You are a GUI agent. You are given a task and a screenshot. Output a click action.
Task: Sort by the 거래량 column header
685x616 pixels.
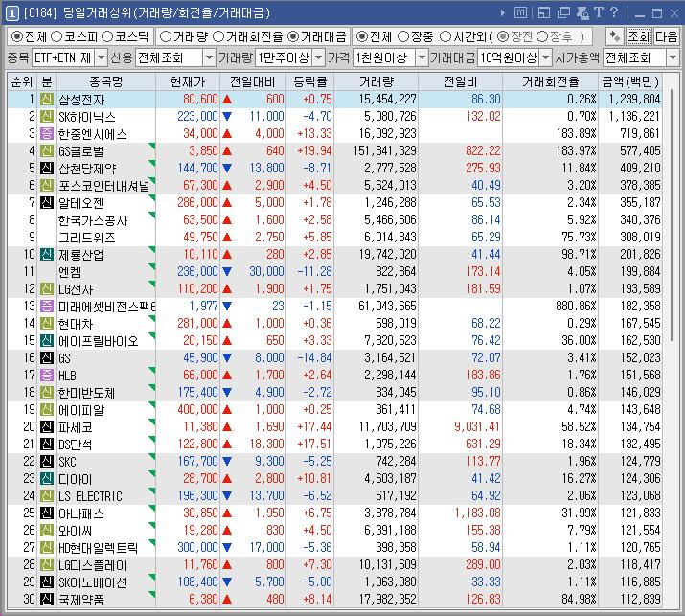[x=377, y=81]
